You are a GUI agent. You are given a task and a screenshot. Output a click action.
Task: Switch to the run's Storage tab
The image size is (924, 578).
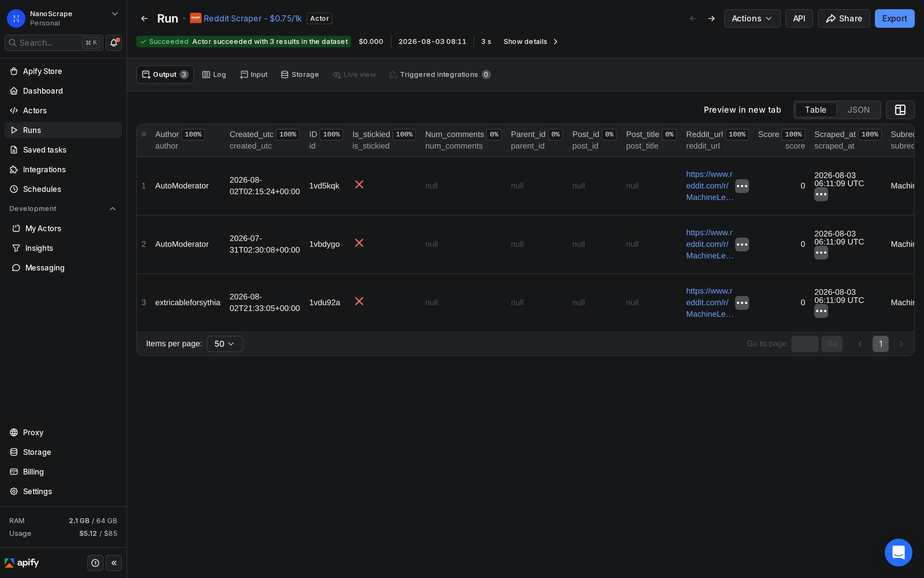click(300, 75)
